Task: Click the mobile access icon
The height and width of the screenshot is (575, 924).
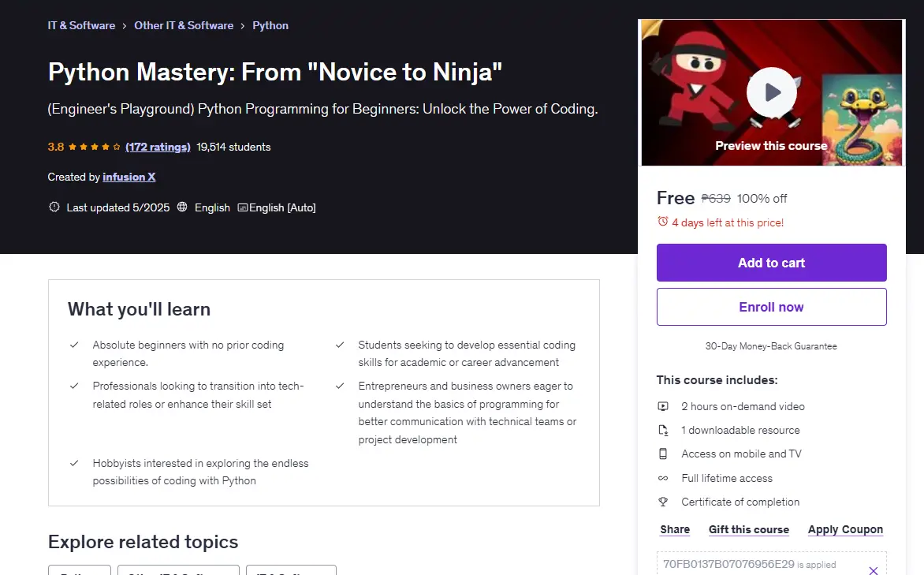Action: tap(663, 454)
